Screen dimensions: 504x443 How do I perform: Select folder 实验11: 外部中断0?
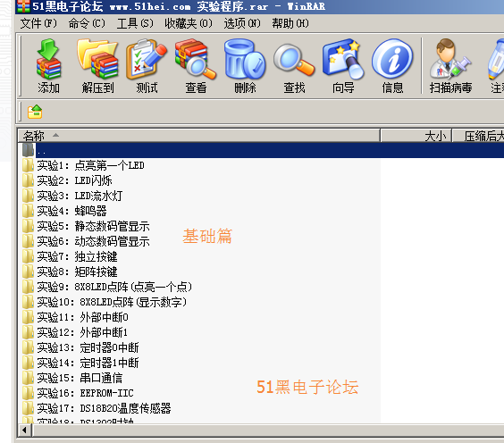pos(76,317)
